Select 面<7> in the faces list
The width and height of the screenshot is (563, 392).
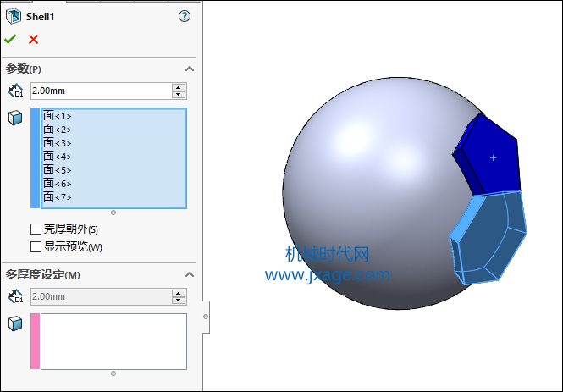click(58, 196)
